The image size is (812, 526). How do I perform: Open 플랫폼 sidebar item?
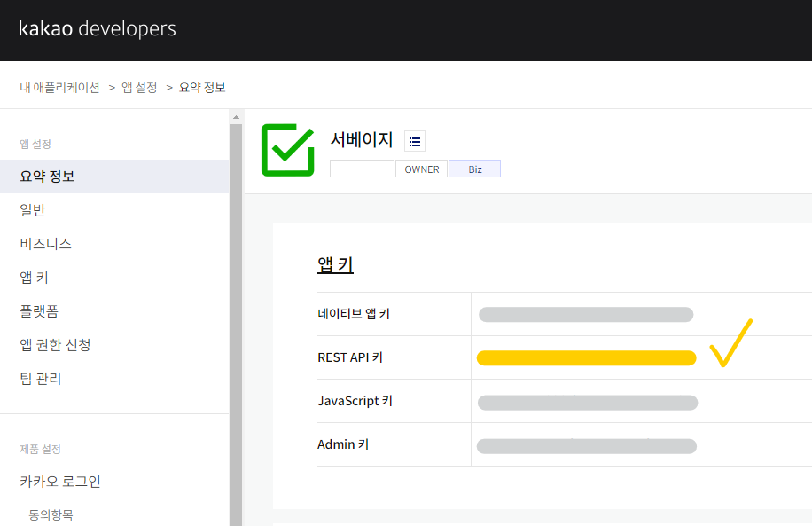click(39, 311)
